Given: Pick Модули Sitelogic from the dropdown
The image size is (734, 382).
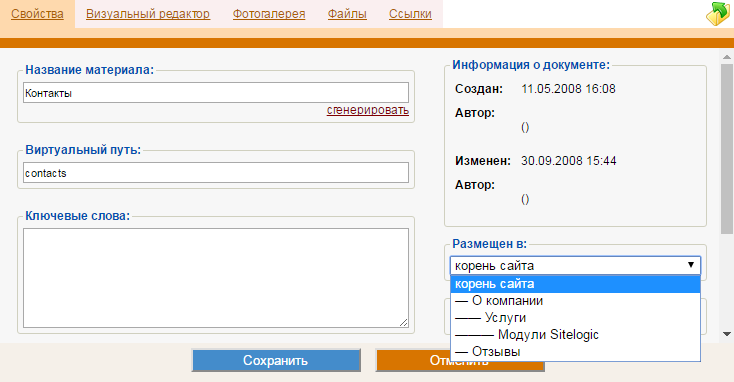Looking at the screenshot, I should 575,335.
